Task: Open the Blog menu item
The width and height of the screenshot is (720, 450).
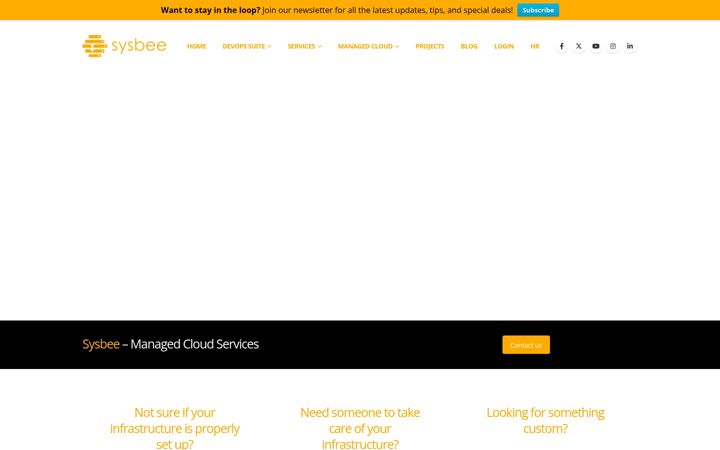Action: click(x=469, y=46)
